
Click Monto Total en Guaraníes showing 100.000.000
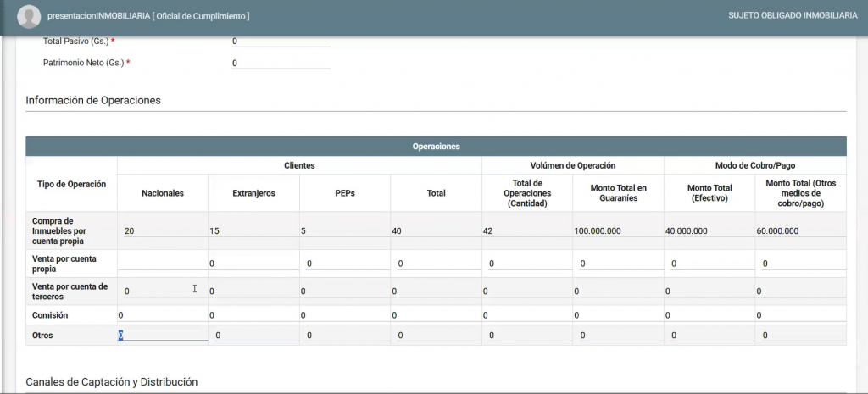(x=618, y=231)
